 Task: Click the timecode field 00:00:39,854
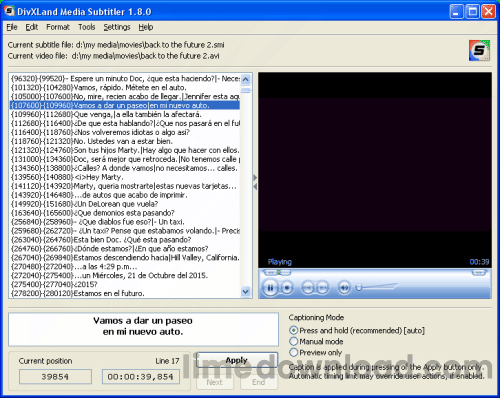(x=140, y=377)
